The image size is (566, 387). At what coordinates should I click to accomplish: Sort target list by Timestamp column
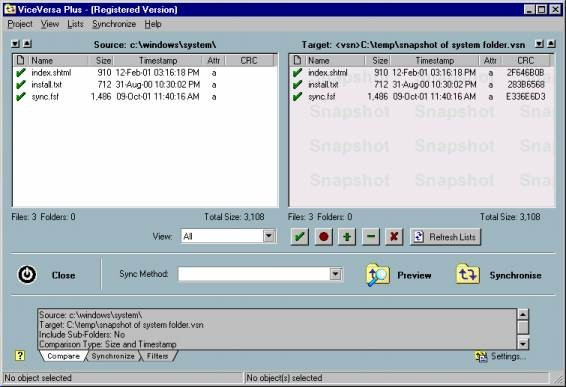435,60
